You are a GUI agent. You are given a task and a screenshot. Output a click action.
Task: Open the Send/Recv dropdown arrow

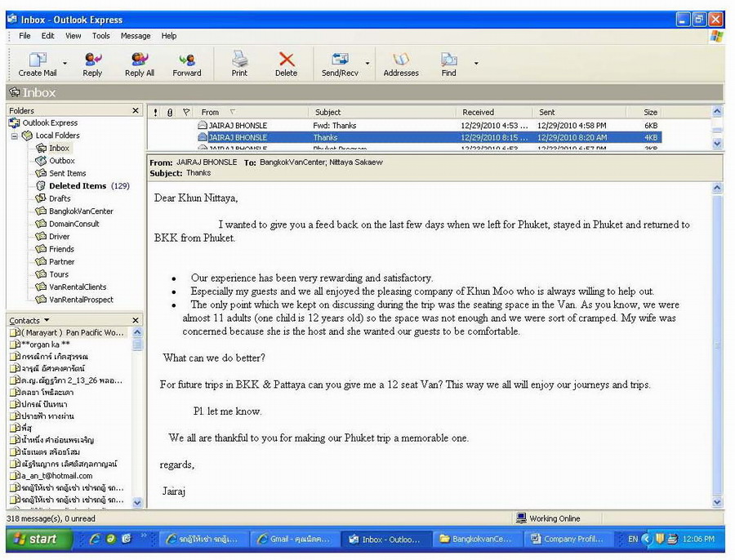point(367,63)
